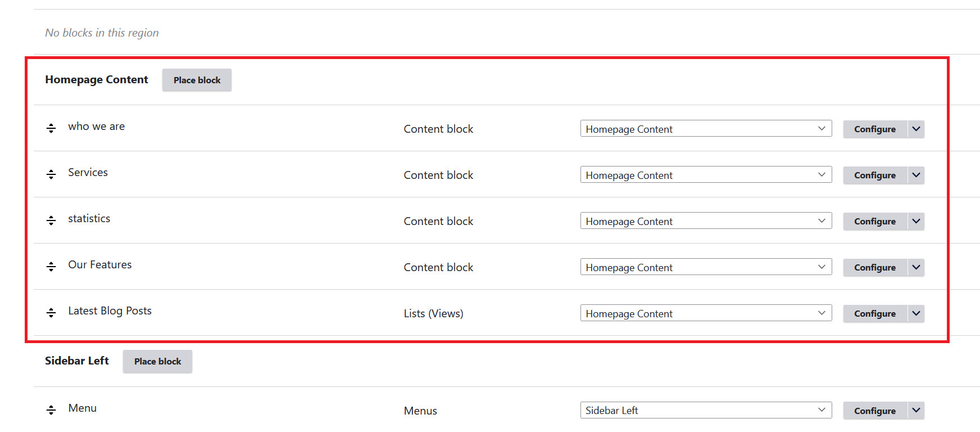The height and width of the screenshot is (432, 980).
Task: Click drag handle beside statistics block
Action: [x=51, y=220]
